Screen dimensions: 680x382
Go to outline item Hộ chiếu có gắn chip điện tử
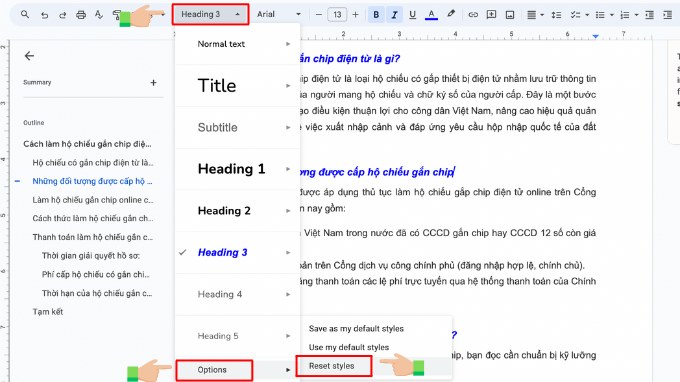tap(93, 163)
